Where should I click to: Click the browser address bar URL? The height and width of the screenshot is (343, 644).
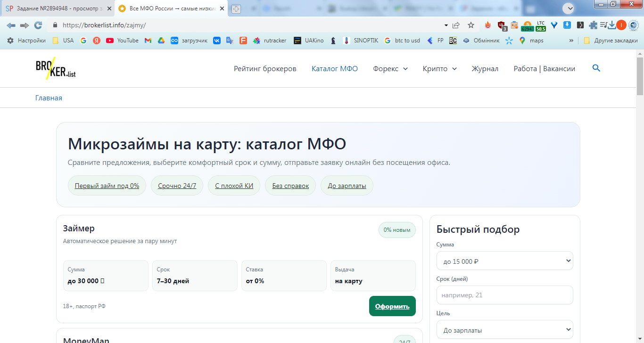(104, 25)
